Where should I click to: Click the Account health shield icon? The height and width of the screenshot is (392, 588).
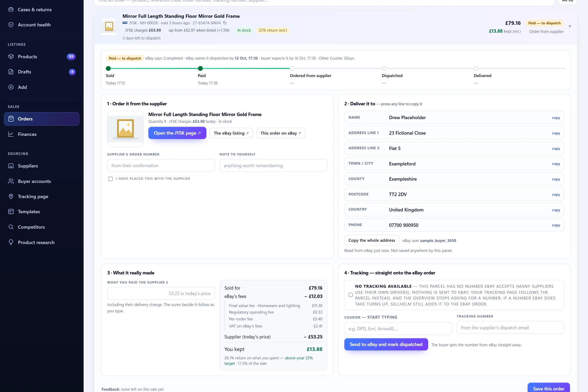11,25
